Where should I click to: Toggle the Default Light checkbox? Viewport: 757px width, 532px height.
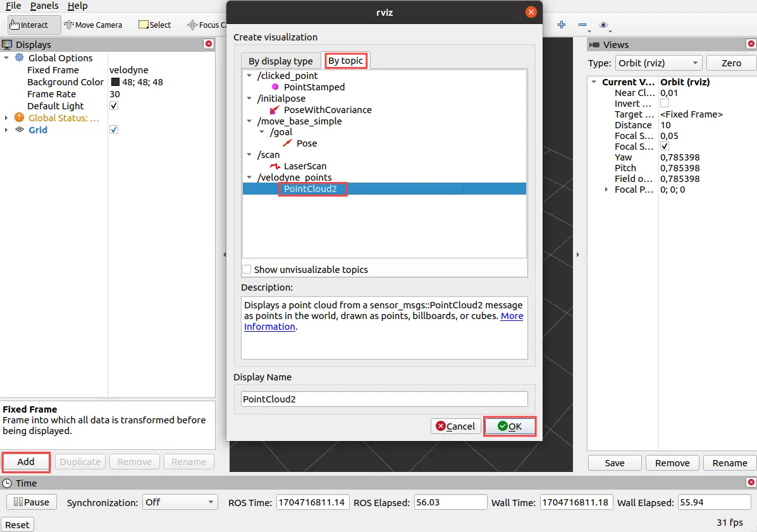click(x=114, y=106)
